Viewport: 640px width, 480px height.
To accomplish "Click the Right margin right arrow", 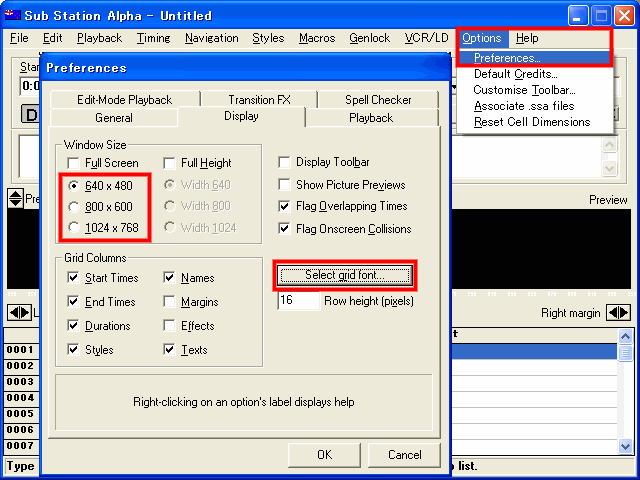I will (x=625, y=313).
